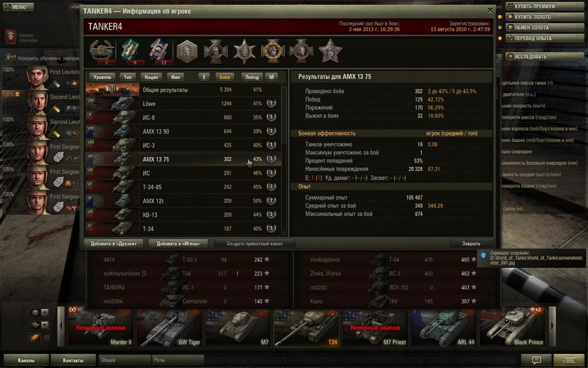The height and width of the screenshot is (368, 588).
Task: Click the Добавить в «Игнор» button
Action: point(178,243)
